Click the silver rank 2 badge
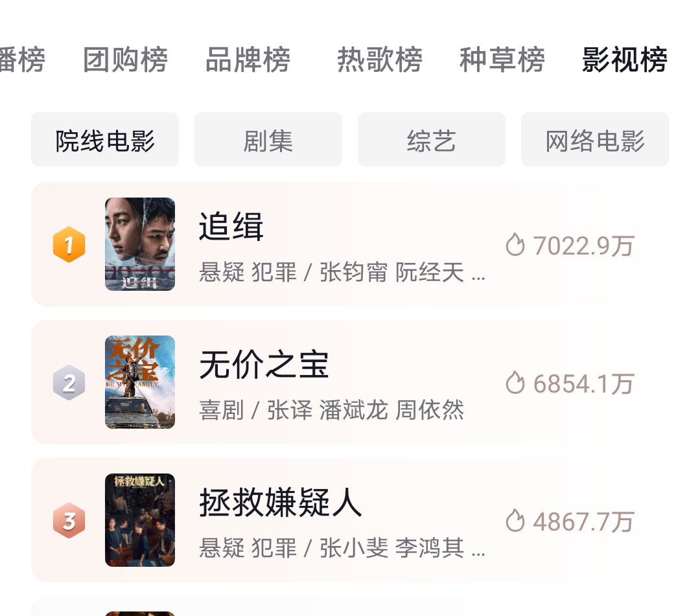 [x=69, y=383]
